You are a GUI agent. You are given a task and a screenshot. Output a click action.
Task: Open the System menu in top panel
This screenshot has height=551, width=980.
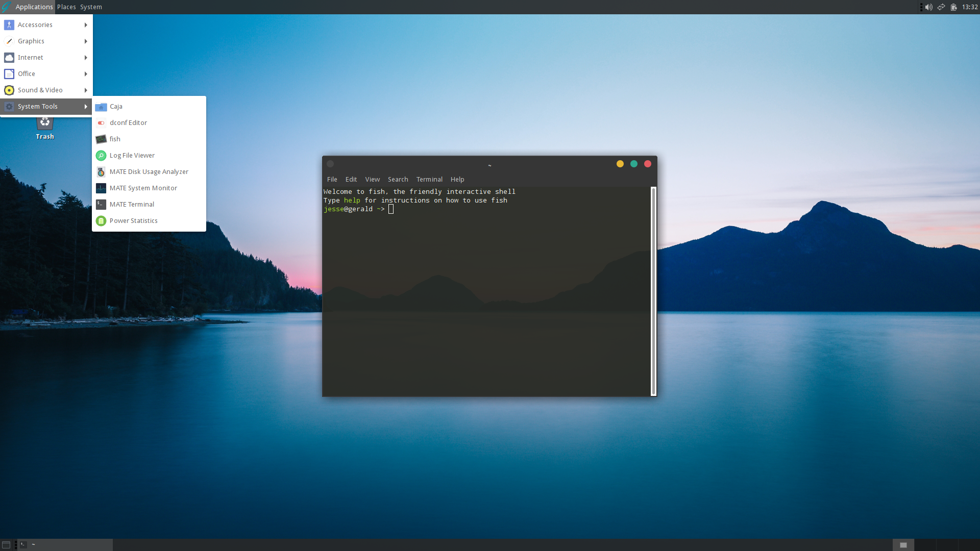(91, 7)
